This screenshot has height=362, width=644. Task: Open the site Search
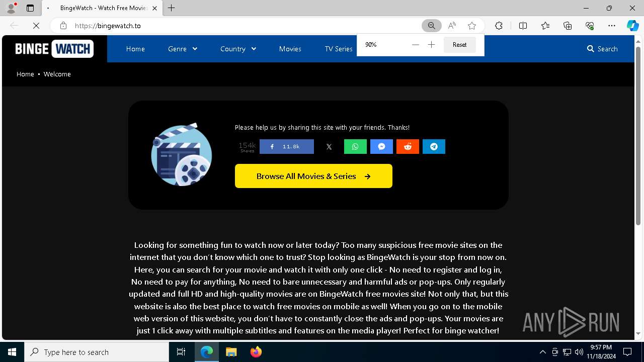602,49
